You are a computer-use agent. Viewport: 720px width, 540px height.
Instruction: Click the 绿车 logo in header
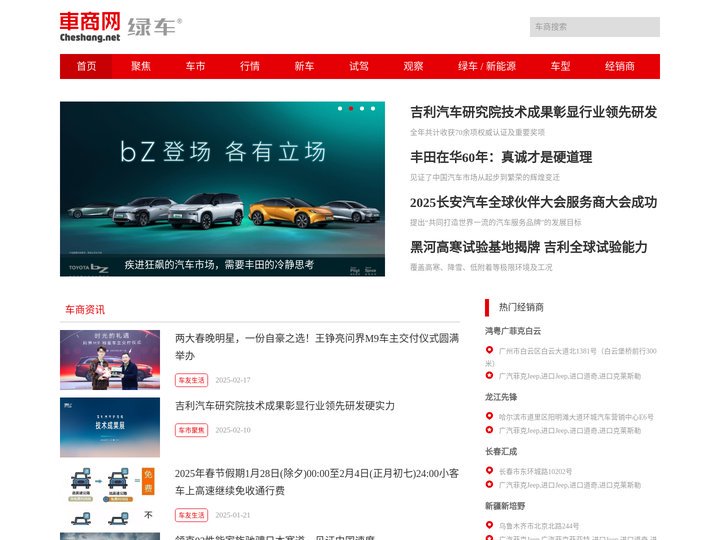[155, 27]
